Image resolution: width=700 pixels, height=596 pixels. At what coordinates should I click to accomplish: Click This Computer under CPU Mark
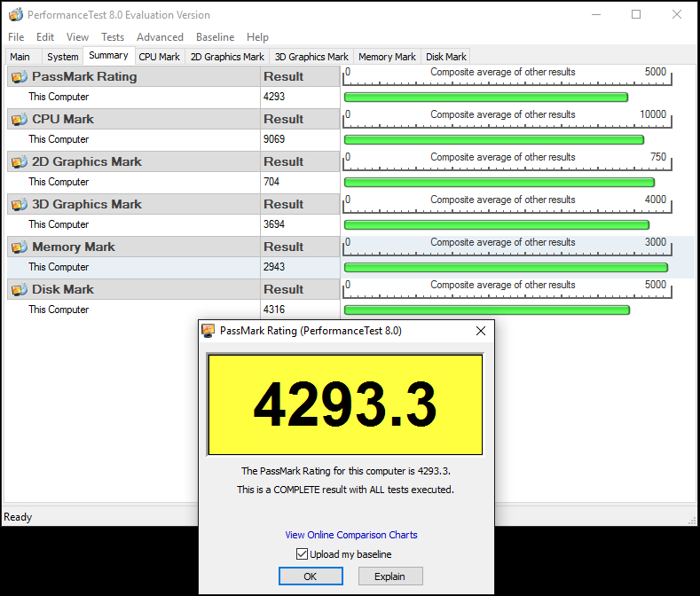tap(59, 139)
